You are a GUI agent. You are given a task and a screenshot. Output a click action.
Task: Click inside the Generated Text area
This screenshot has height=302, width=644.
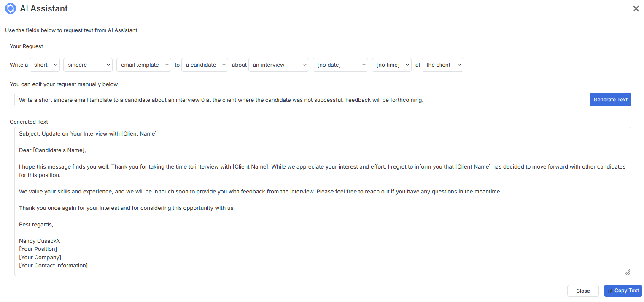pyautogui.click(x=323, y=201)
